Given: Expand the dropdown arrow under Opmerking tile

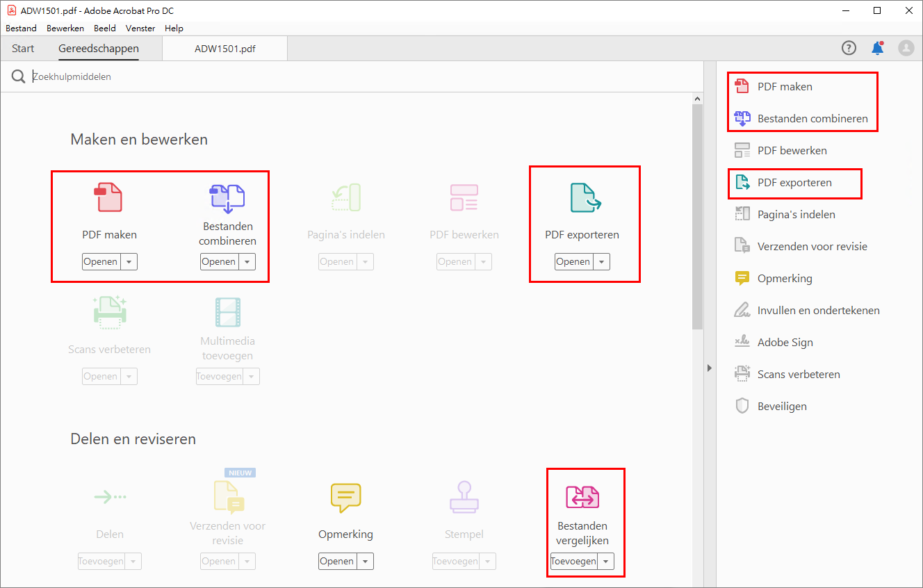Looking at the screenshot, I should (x=366, y=562).
